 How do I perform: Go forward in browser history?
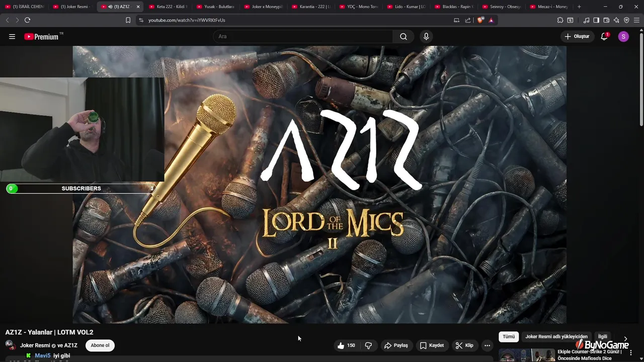pyautogui.click(x=17, y=20)
